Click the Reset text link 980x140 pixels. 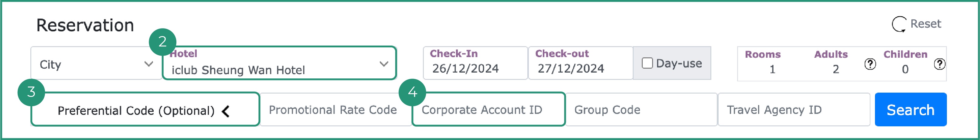click(925, 24)
